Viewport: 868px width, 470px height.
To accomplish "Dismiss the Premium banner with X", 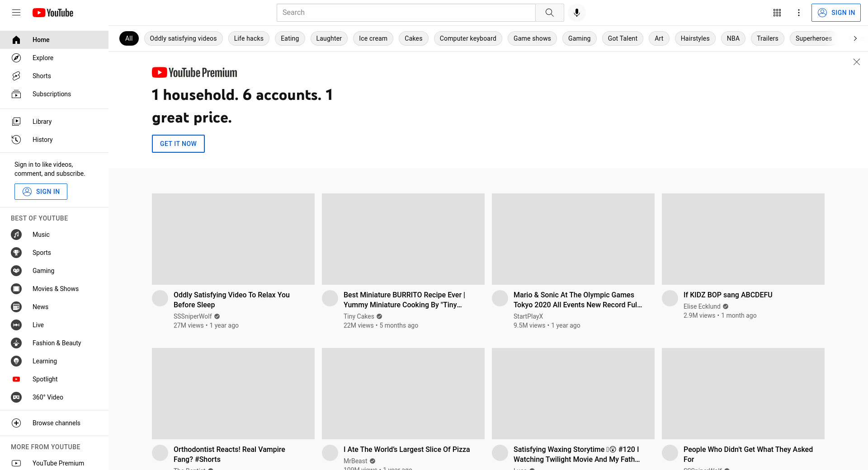I will point(856,62).
